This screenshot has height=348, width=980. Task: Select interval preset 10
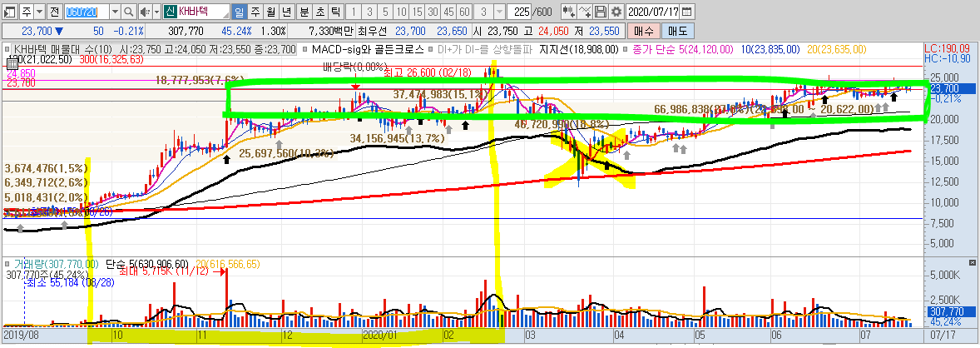401,12
